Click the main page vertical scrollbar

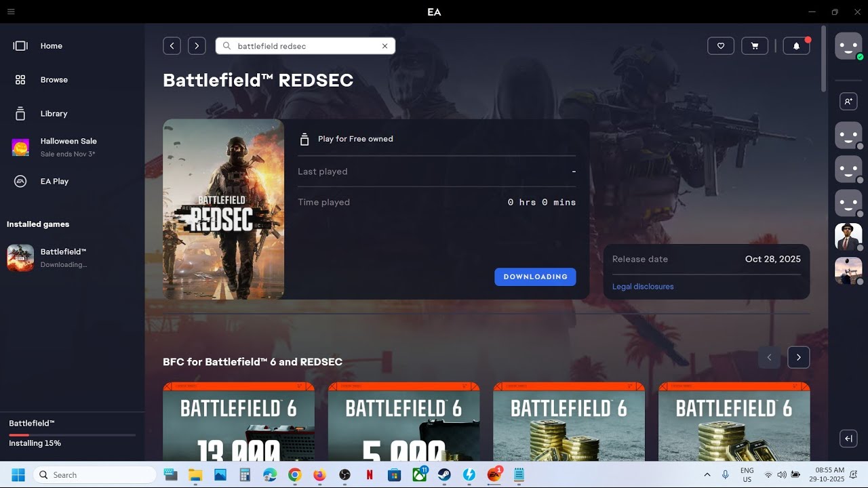tap(823, 60)
